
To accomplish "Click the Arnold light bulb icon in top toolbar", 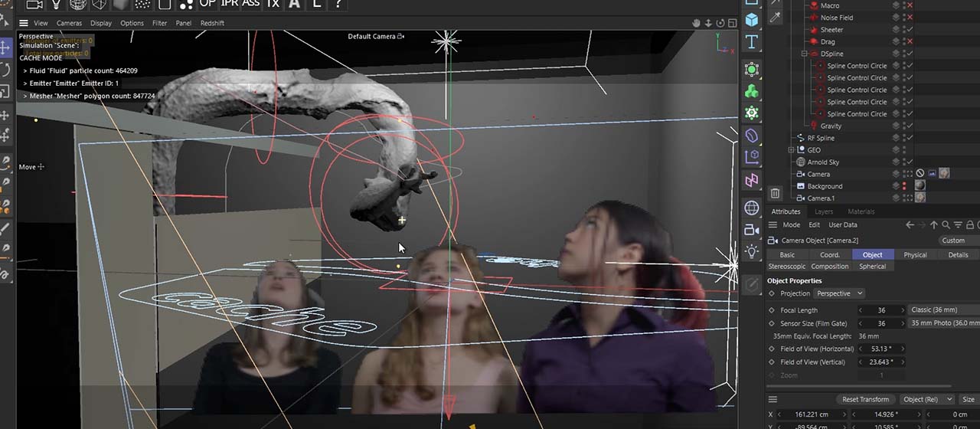I will coord(56,5).
